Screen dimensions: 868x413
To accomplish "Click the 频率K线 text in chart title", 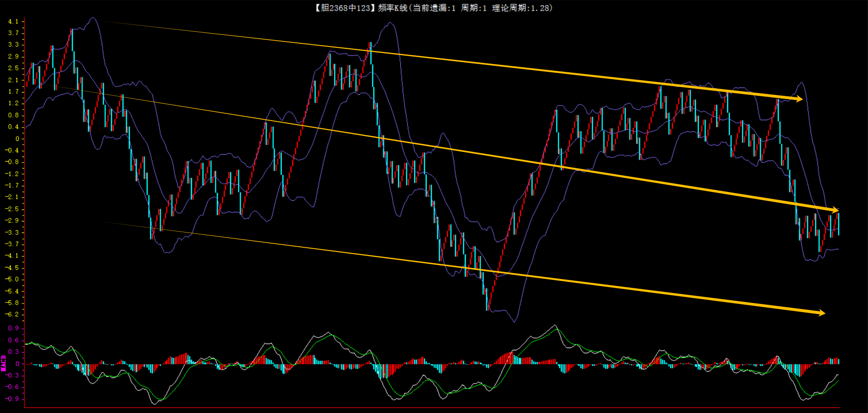I will pos(392,8).
